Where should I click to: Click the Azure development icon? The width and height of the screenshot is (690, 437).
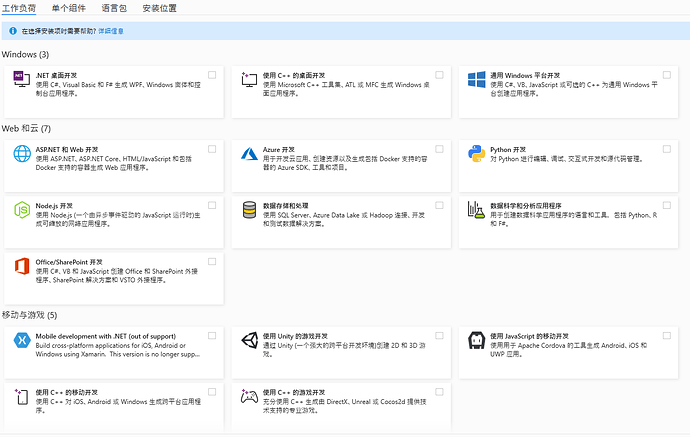[249, 154]
